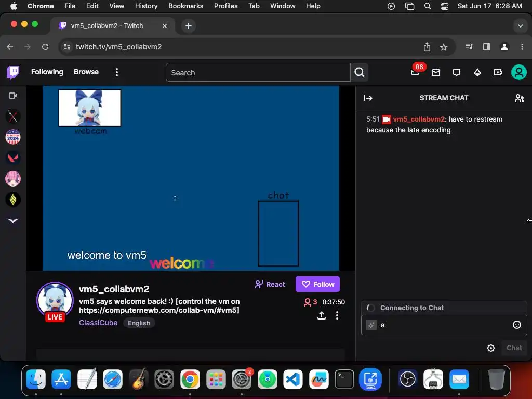
Task: Open Chrome three-dot menu
Action: [522, 47]
